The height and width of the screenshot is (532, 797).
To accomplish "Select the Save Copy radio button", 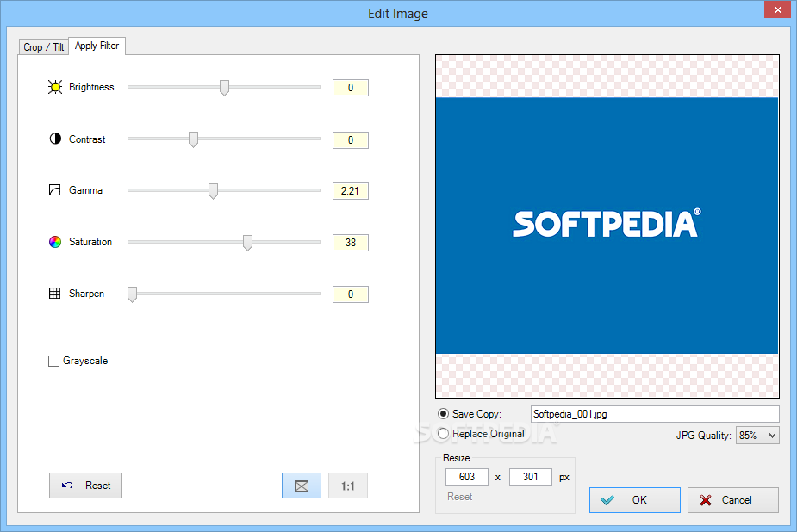I will 443,414.
